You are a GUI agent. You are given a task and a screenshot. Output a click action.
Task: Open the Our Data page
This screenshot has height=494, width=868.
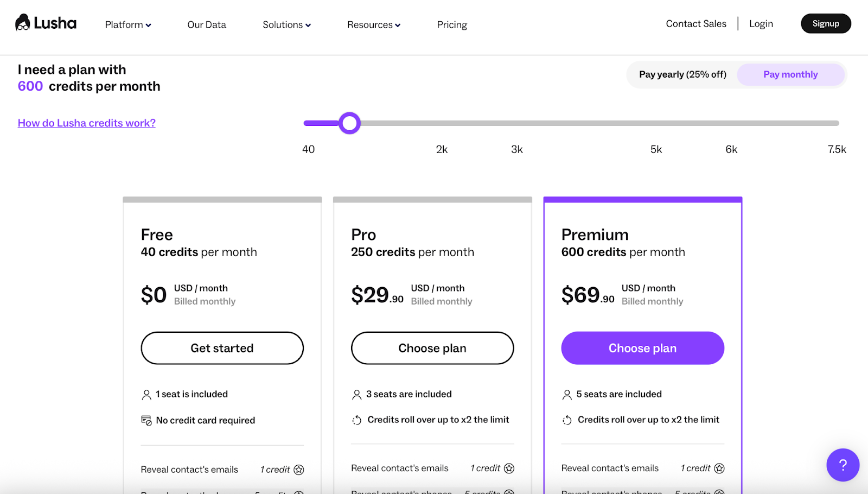coord(206,24)
